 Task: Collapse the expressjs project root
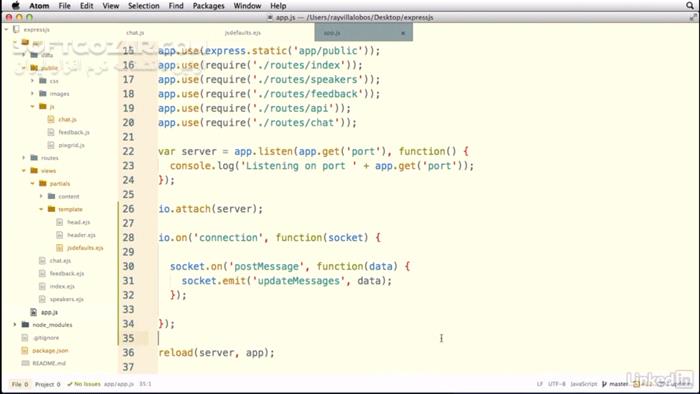pos(6,29)
